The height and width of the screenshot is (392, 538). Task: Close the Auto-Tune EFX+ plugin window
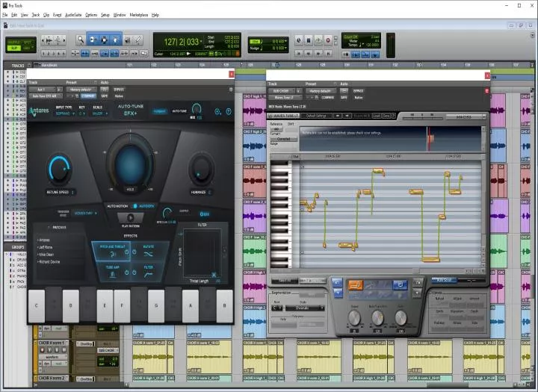(x=232, y=74)
